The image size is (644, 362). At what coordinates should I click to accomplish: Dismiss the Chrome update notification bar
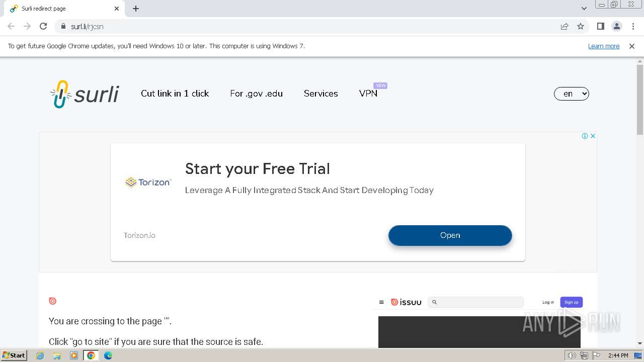pos(632,46)
